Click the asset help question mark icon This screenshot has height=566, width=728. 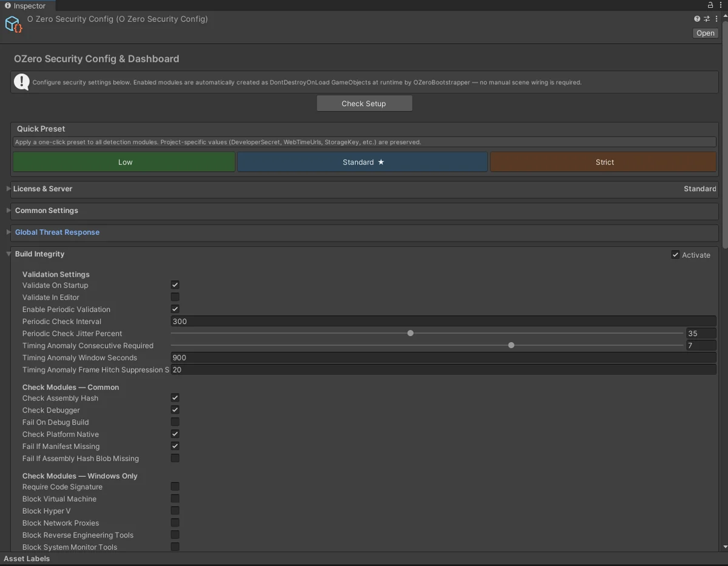click(x=697, y=19)
